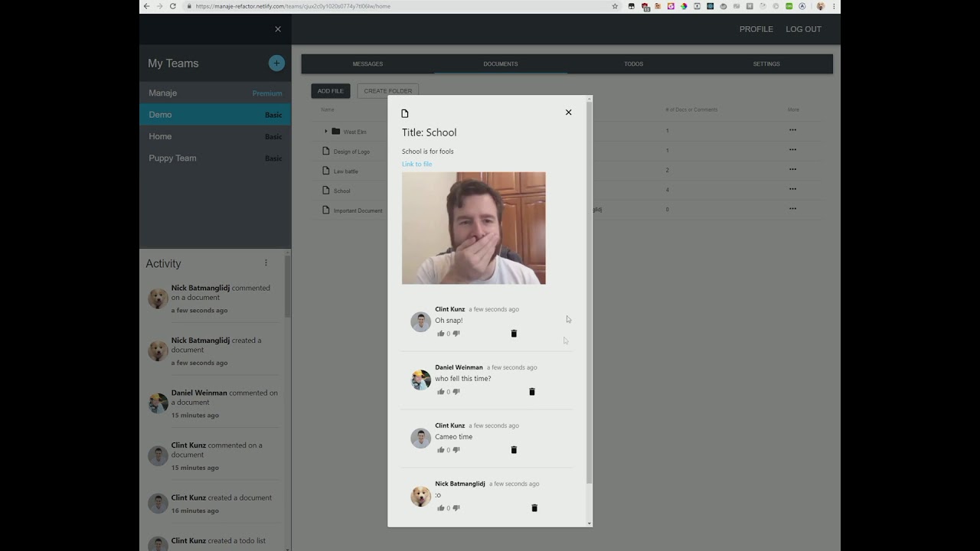This screenshot has width=980, height=551.
Task: Open the Design of Logo document
Action: 351,152
